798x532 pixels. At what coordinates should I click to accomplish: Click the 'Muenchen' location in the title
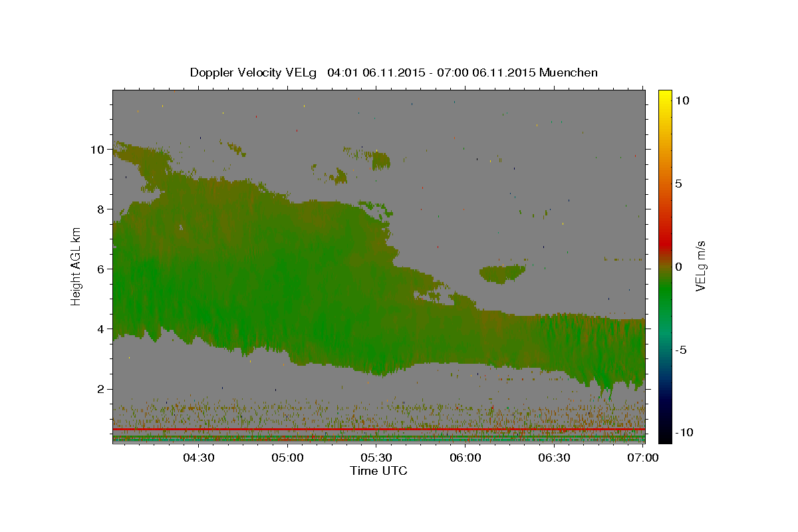pyautogui.click(x=569, y=72)
